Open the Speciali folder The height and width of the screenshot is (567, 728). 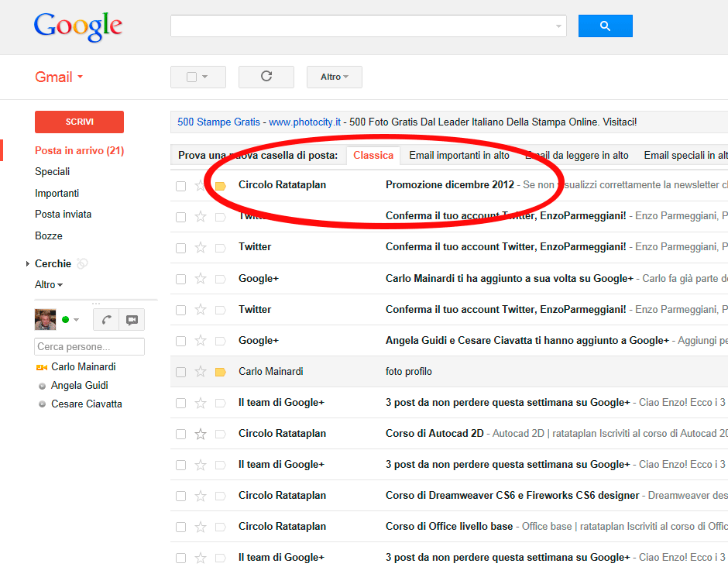52,172
